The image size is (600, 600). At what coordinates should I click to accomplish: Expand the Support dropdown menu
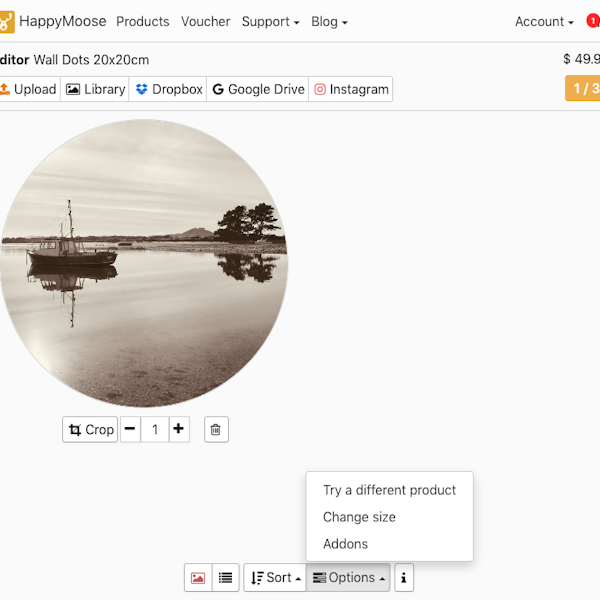pos(270,21)
